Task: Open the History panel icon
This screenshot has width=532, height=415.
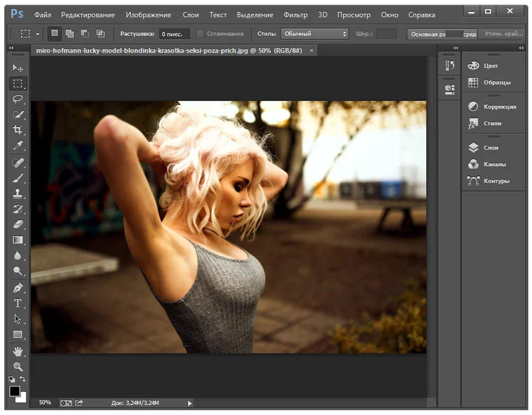Action: pos(450,65)
